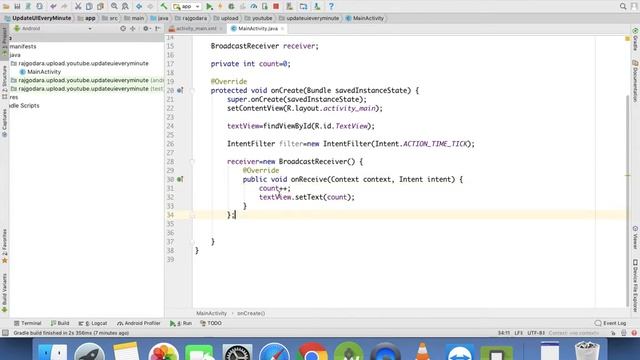
Task: Open the Run tool window
Action: coord(181,323)
